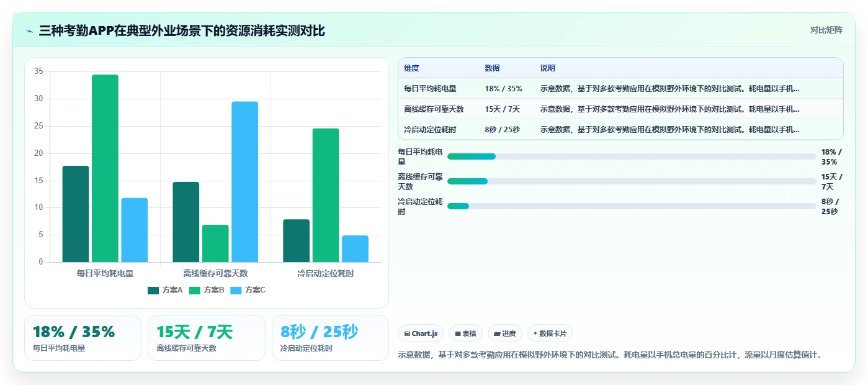The image size is (868, 385).
Task: Select table cell 冷启动定位耗时
Action: click(x=430, y=130)
